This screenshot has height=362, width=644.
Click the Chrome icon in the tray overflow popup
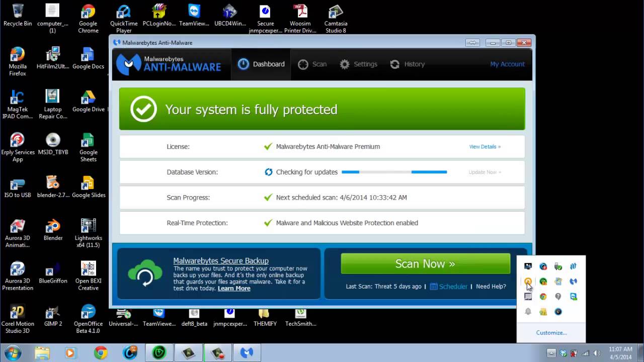tap(543, 297)
